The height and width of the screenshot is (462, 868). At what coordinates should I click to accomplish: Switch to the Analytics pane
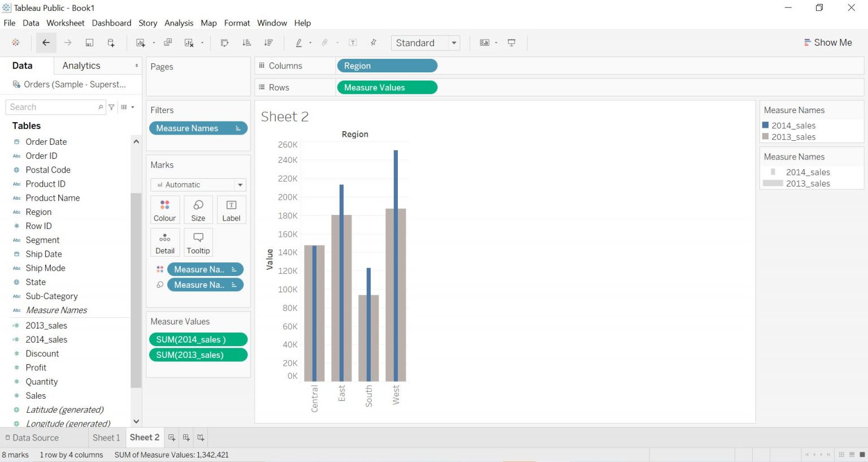click(81, 66)
